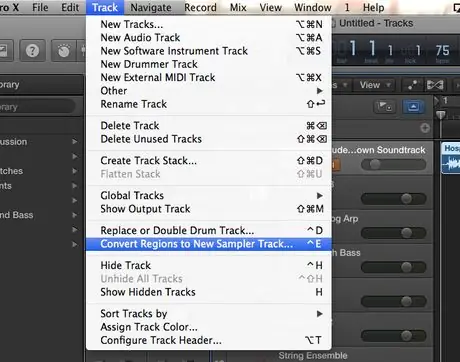The width and height of the screenshot is (460, 362).
Task: Choose Assign Track Color...
Action: 209,327
